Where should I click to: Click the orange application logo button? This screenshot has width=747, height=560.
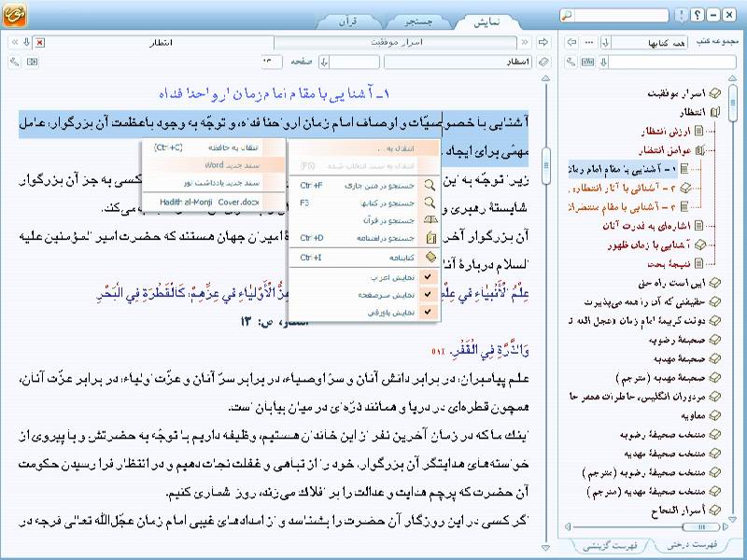click(15, 15)
